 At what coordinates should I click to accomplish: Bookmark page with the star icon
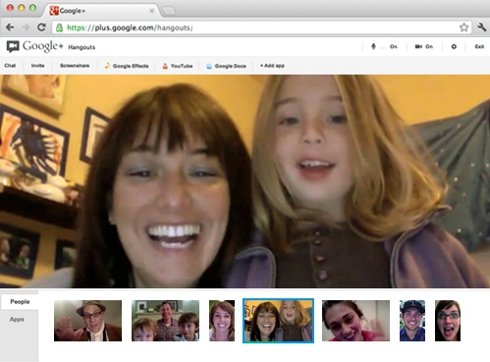coord(464,27)
